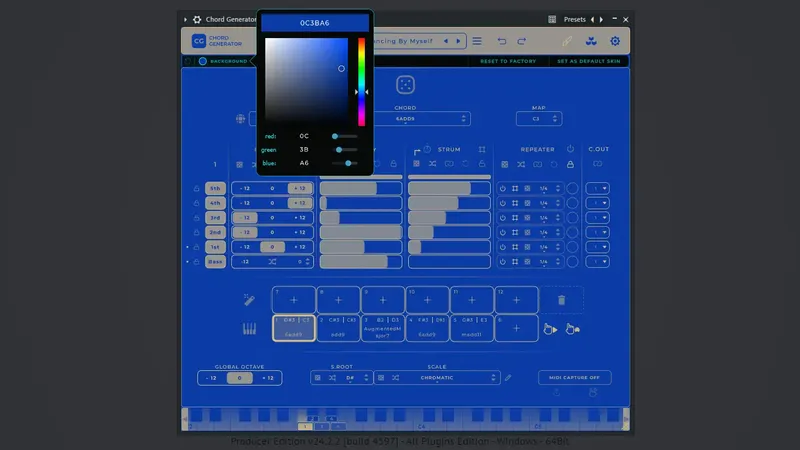Redo the last action
The image size is (800, 450).
[521, 41]
